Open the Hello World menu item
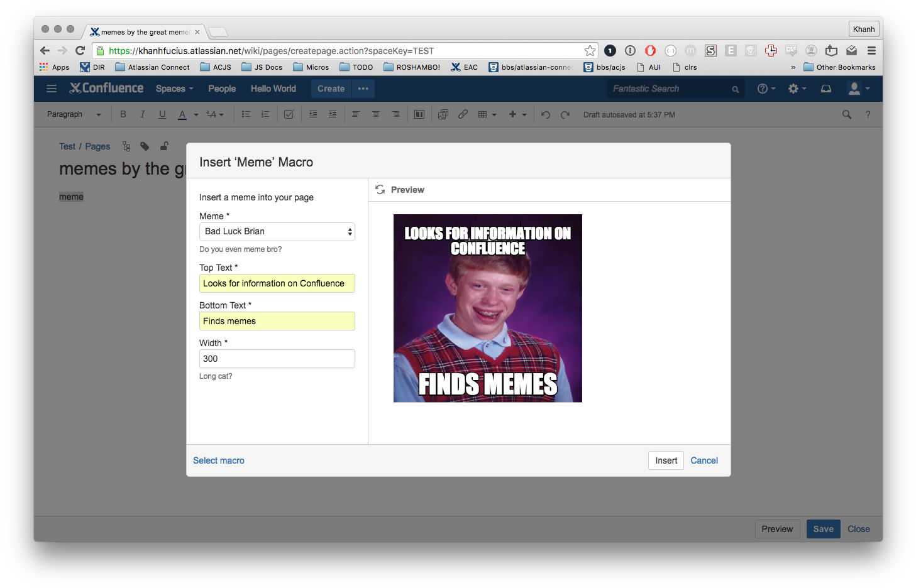916x588 pixels. point(273,89)
